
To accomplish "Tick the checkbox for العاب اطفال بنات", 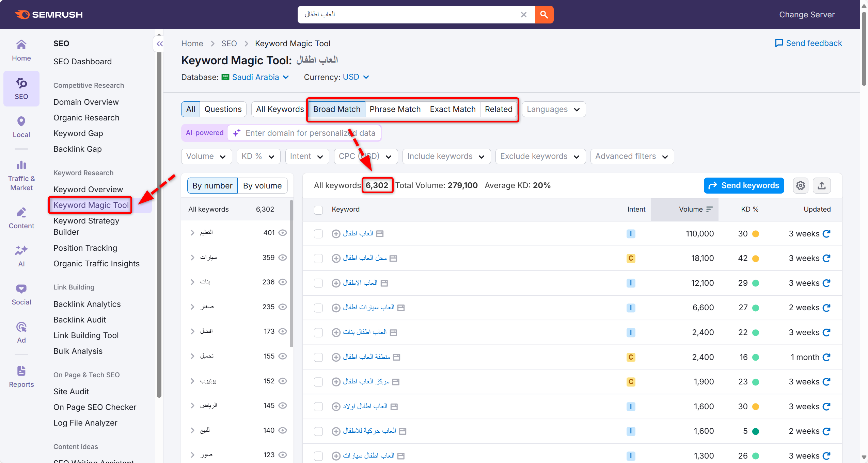I will click(318, 332).
